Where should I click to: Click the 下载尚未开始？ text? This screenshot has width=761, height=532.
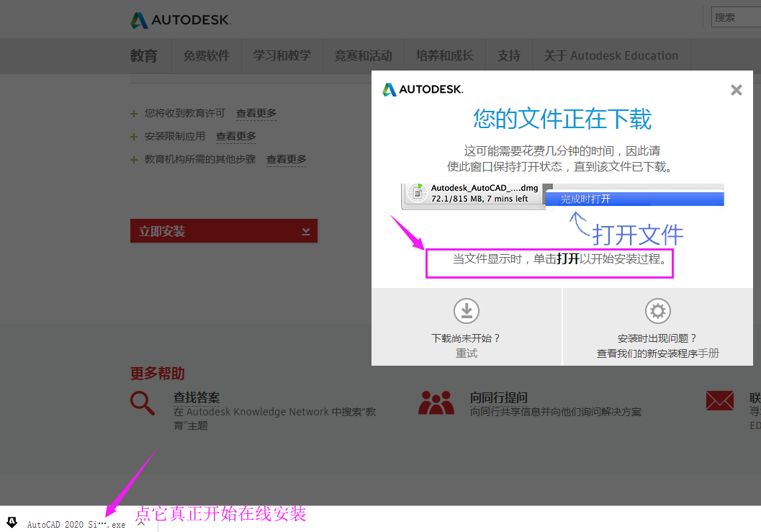(x=467, y=338)
